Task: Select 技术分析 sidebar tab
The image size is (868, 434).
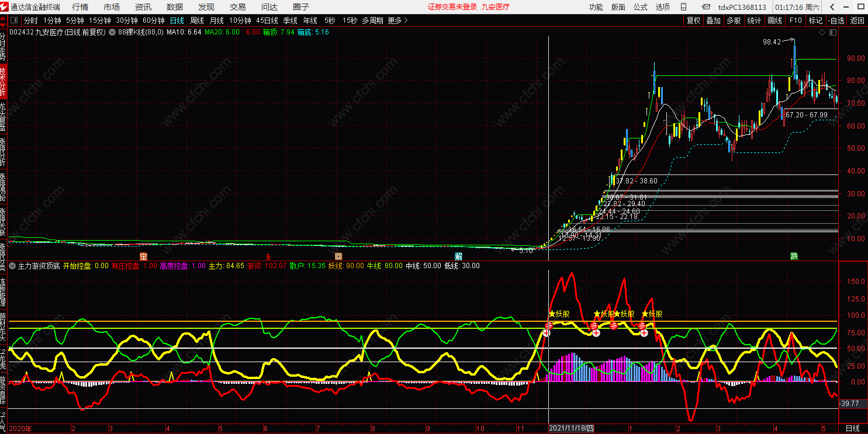Action: tap(4, 81)
